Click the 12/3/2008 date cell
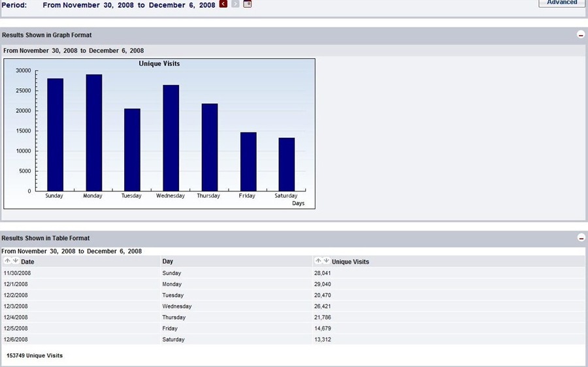This screenshot has width=588, height=367. tap(16, 306)
